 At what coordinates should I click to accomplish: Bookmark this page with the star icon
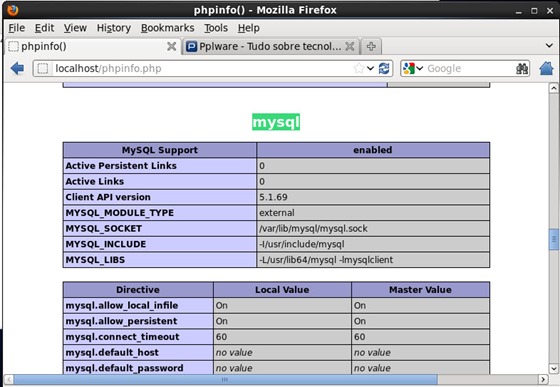tap(359, 68)
